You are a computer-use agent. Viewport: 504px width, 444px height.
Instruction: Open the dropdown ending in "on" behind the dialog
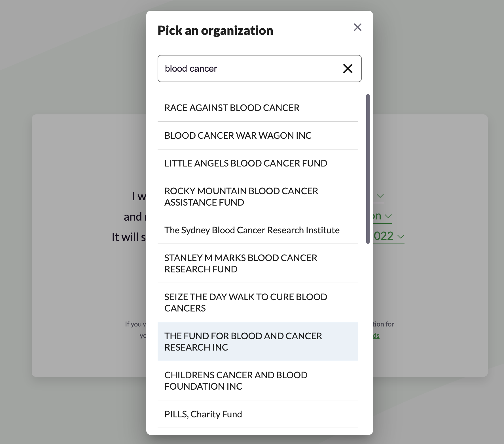click(x=382, y=216)
